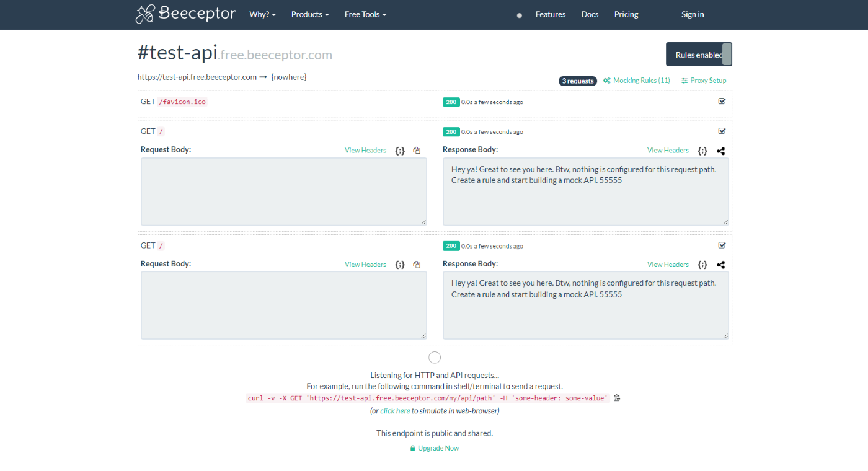Format JSON in first Response Body
Screen dimensions: 868x471
tap(702, 151)
